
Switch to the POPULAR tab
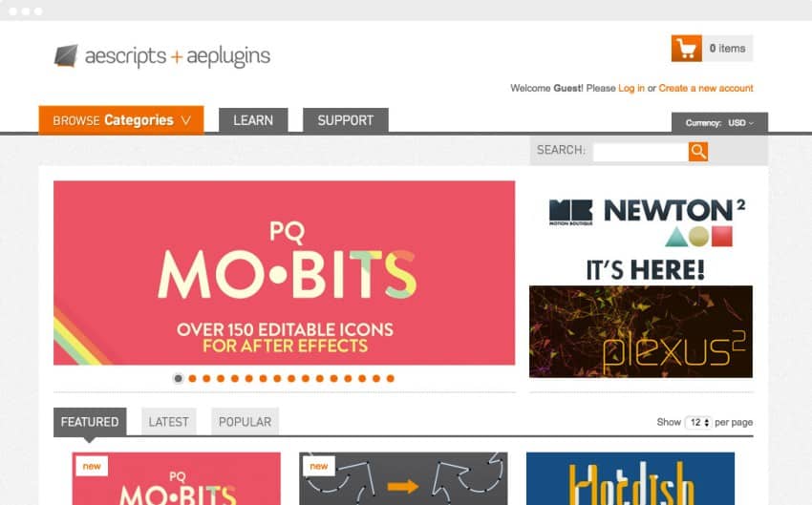[245, 422]
